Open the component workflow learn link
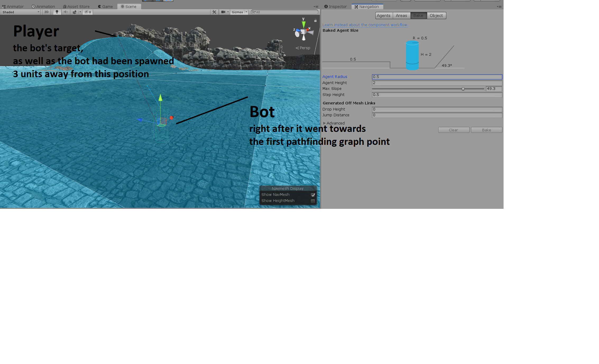This screenshot has width=599, height=364. pyautogui.click(x=365, y=25)
